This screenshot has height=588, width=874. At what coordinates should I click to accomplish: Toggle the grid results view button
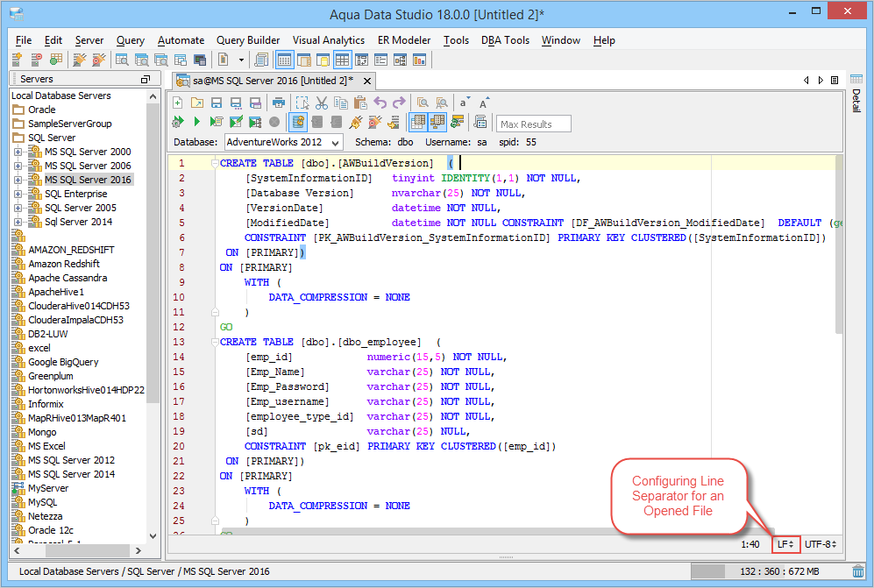tap(418, 122)
